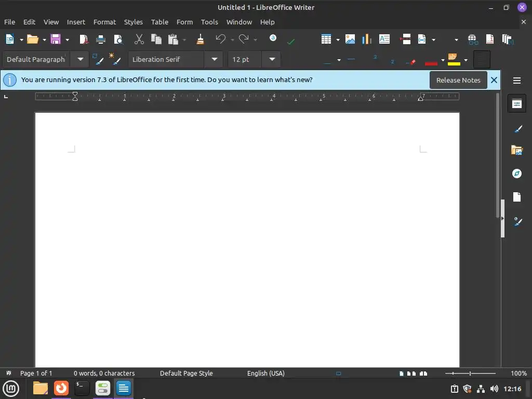The image size is (532, 399).
Task: Click the Release Notes button
Action: [458, 80]
